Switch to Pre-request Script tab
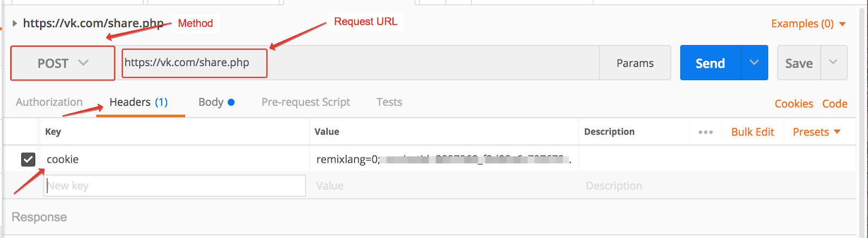 point(305,102)
